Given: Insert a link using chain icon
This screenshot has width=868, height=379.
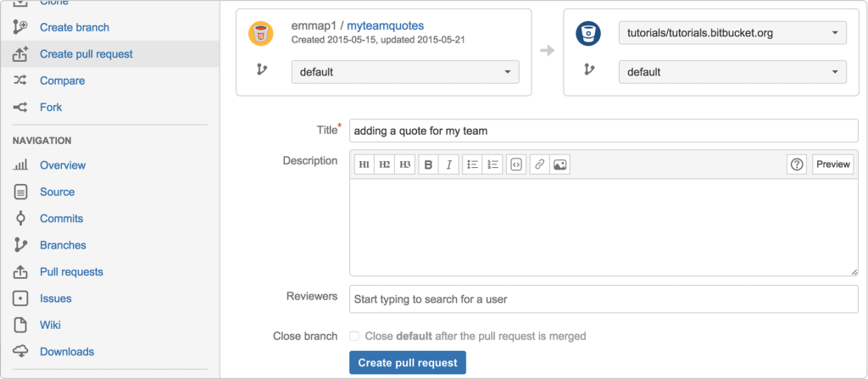Looking at the screenshot, I should 540,164.
